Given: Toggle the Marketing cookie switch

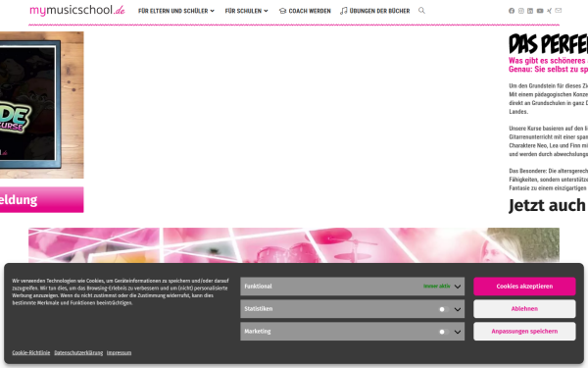Looking at the screenshot, I should click(444, 332).
